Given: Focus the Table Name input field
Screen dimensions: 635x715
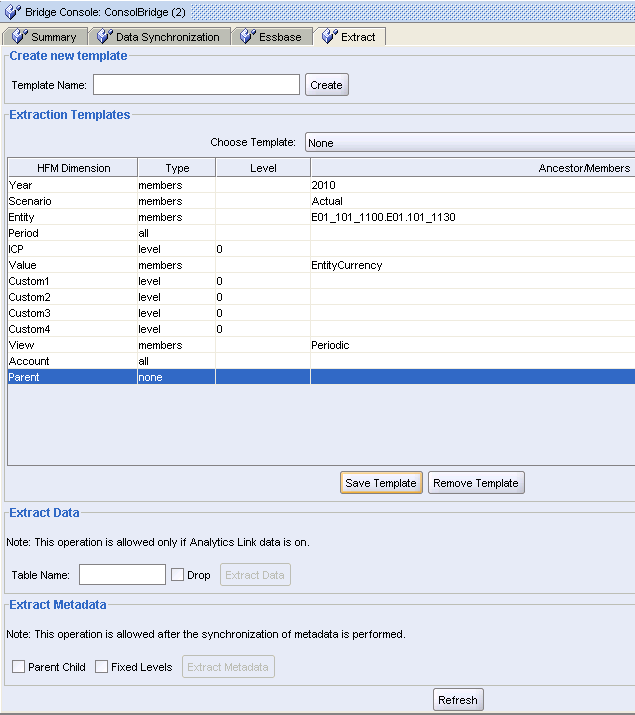Looking at the screenshot, I should pyautogui.click(x=122, y=575).
